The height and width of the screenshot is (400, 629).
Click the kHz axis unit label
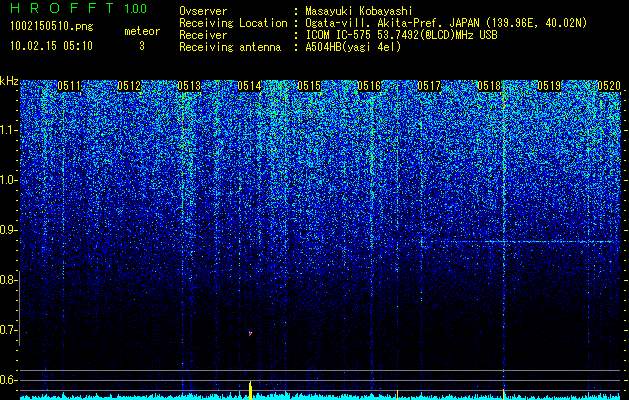pos(9,81)
